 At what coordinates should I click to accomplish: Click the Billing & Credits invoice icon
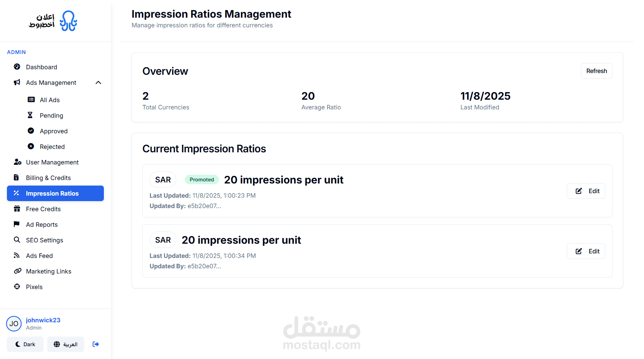pyautogui.click(x=16, y=177)
